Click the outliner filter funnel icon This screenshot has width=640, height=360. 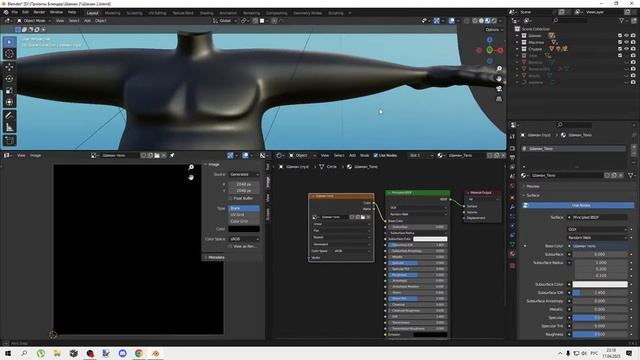[x=622, y=20]
